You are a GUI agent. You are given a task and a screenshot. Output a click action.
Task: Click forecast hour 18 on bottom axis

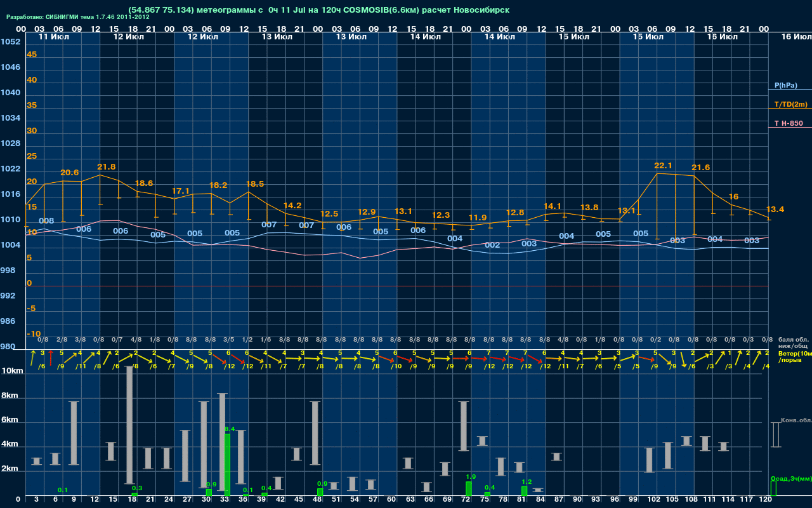131,500
